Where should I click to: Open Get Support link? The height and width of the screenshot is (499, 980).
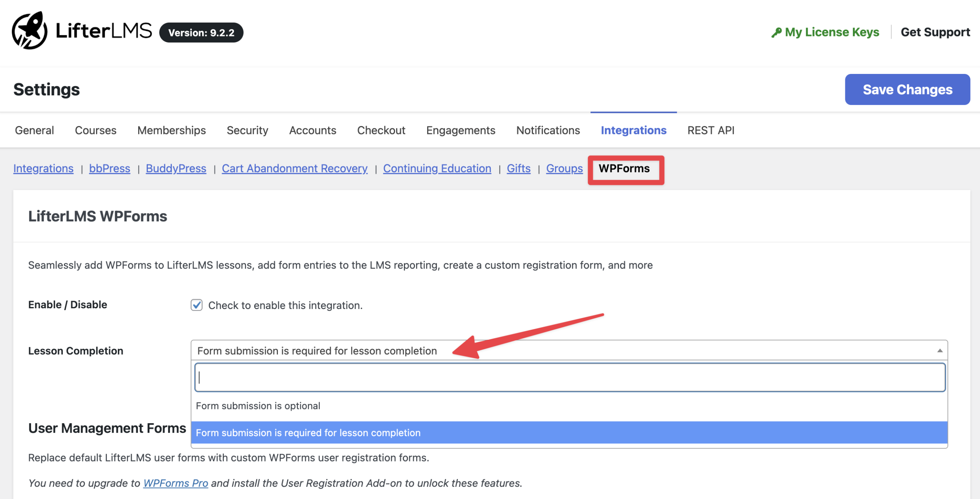pyautogui.click(x=935, y=32)
